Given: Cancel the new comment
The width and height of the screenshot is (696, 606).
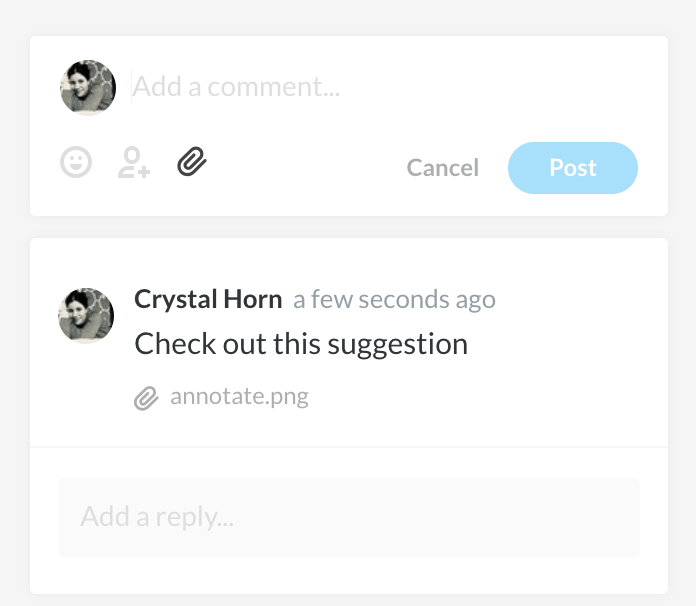Looking at the screenshot, I should 442,168.
